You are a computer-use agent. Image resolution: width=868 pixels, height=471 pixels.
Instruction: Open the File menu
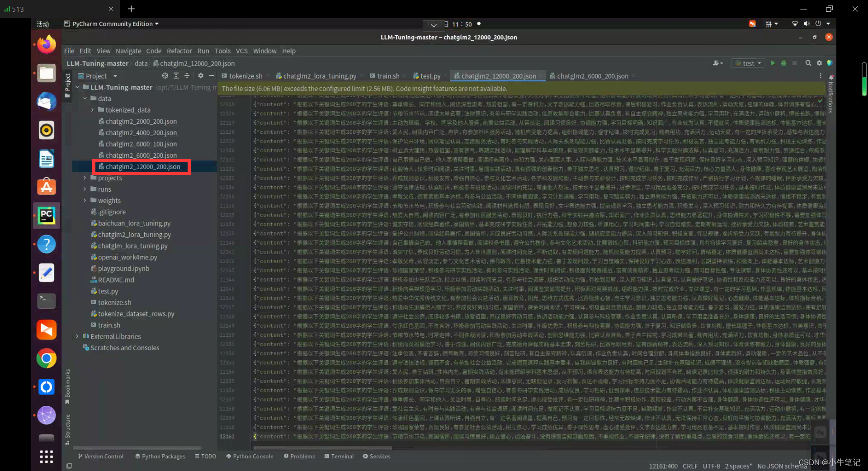tap(69, 51)
